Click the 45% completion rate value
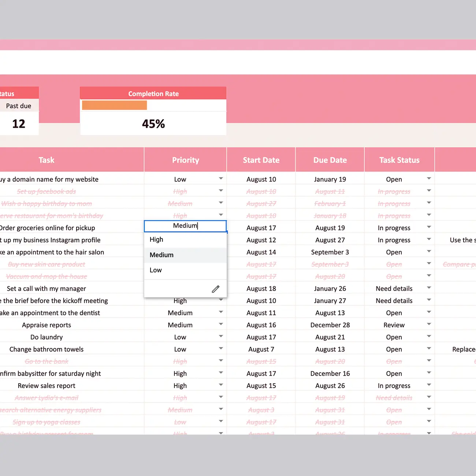Viewport: 476px width, 476px height. (153, 124)
